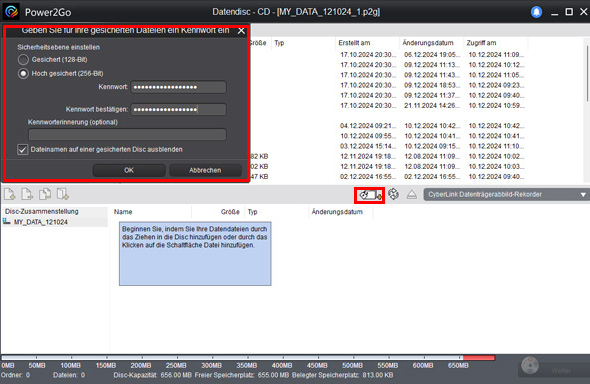Click the add-files page icon in toolbar
The height and width of the screenshot is (384, 590).
click(9, 194)
